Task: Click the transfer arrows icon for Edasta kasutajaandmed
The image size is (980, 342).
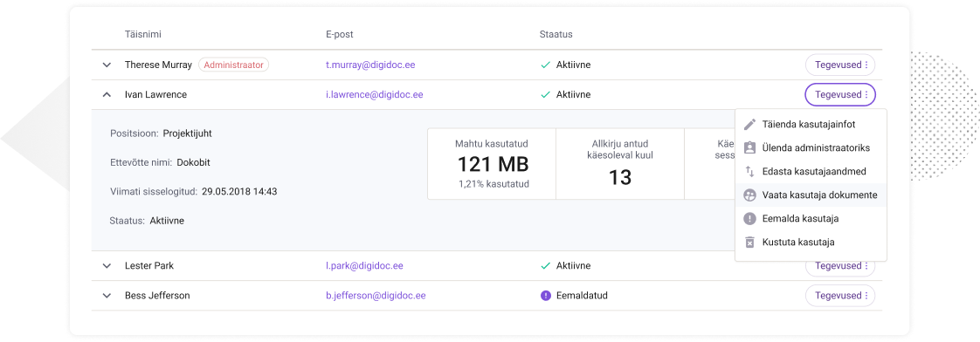Action: click(x=750, y=171)
